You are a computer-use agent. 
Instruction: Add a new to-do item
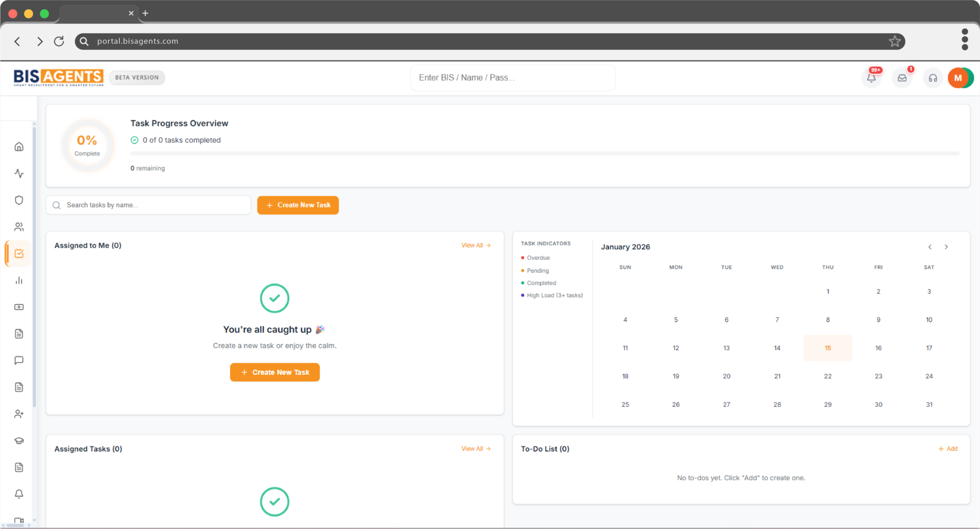pyautogui.click(x=948, y=449)
